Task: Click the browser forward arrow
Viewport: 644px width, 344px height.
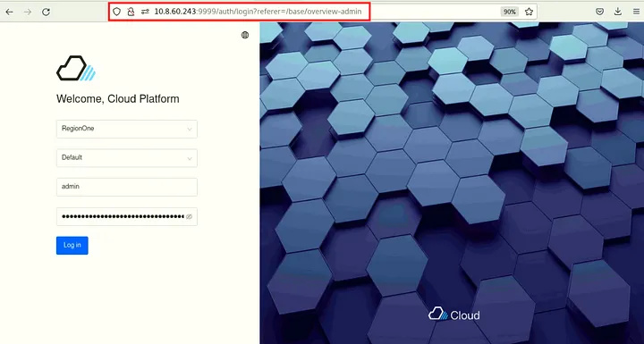Action: pyautogui.click(x=28, y=12)
